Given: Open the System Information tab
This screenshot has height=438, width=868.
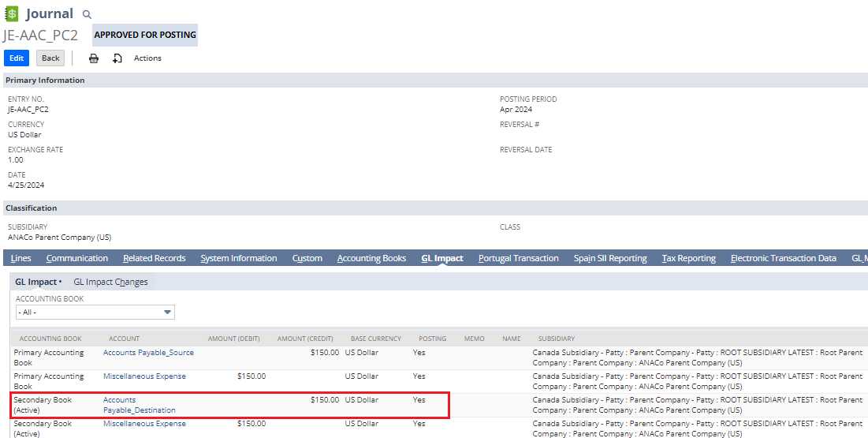Looking at the screenshot, I should [239, 258].
